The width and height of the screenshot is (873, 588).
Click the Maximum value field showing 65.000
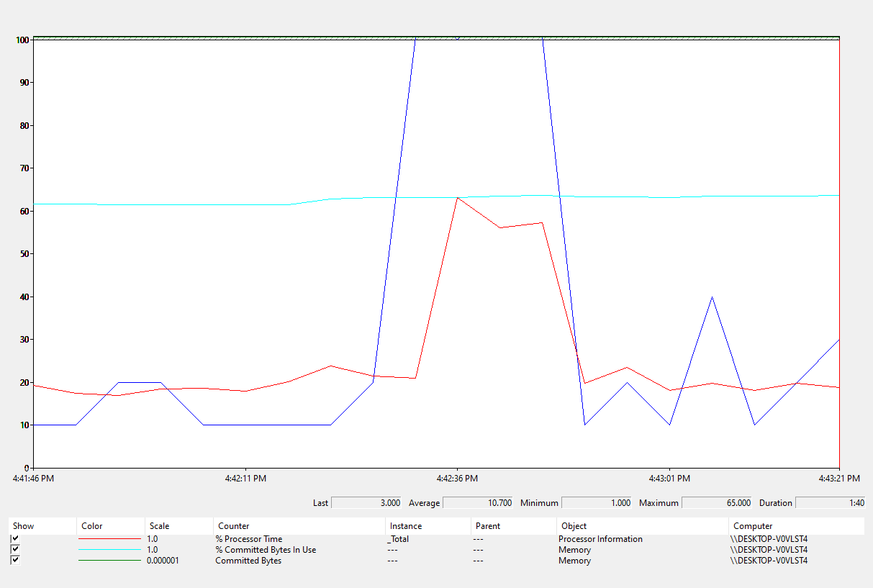pyautogui.click(x=717, y=502)
